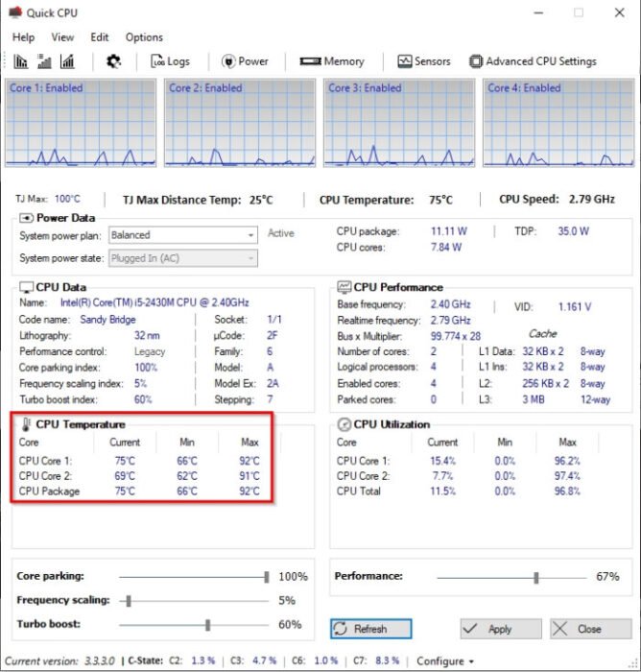Click the L3 cache 3 MB value
The height and width of the screenshot is (672, 641).
(x=534, y=399)
